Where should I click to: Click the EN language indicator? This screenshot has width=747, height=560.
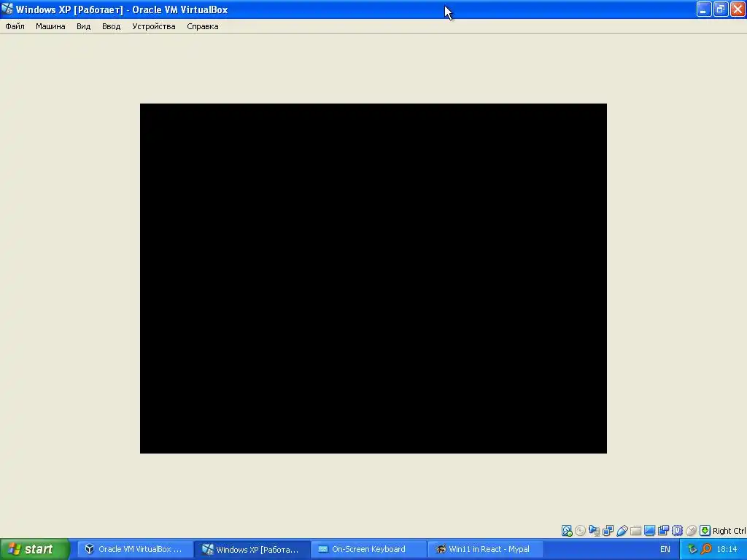665,549
